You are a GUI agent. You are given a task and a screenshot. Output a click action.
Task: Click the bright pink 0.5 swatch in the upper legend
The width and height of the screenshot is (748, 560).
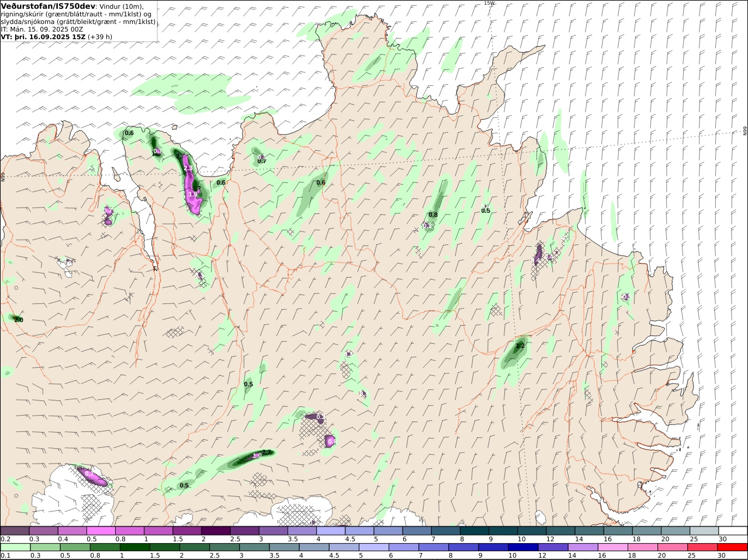point(101,531)
